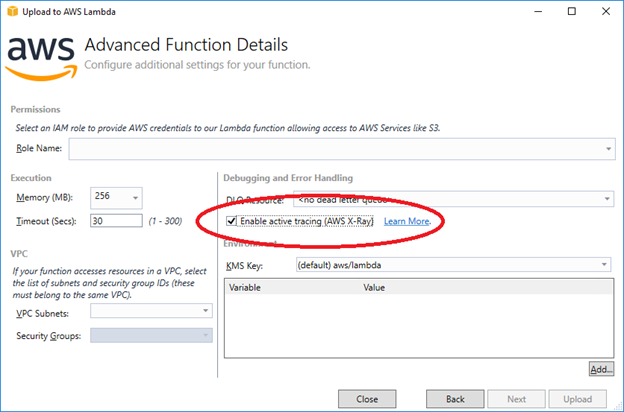Click the Advanced Function Details heading
Viewport: 624px width, 412px height.
186,45
